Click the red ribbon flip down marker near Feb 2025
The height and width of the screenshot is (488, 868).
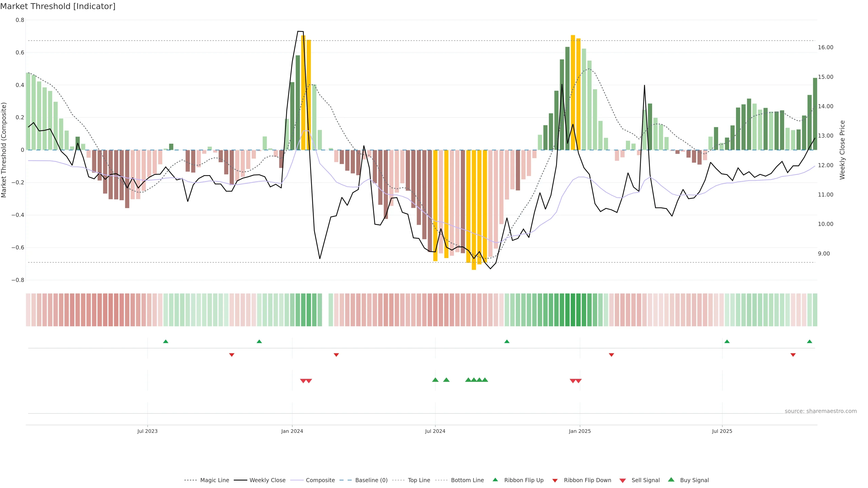(611, 355)
